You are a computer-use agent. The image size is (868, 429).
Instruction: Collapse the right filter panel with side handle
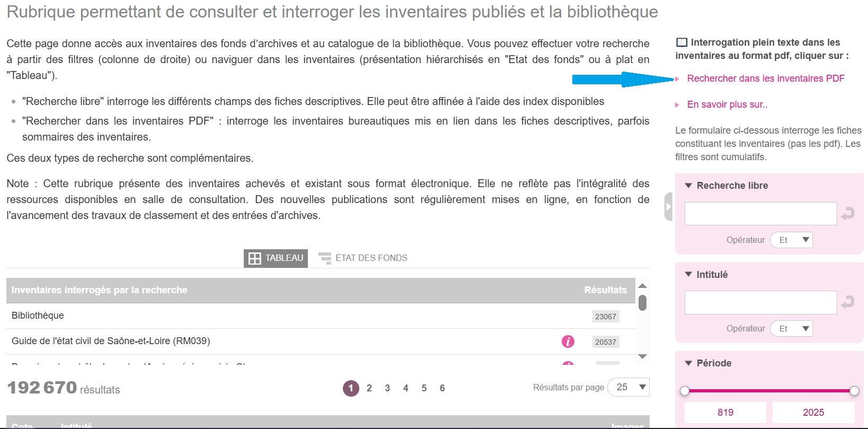click(668, 207)
